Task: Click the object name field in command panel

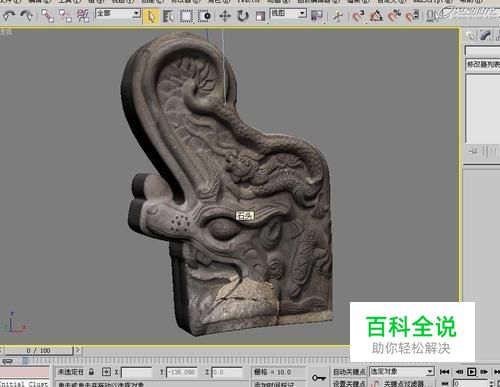Action: [483, 51]
